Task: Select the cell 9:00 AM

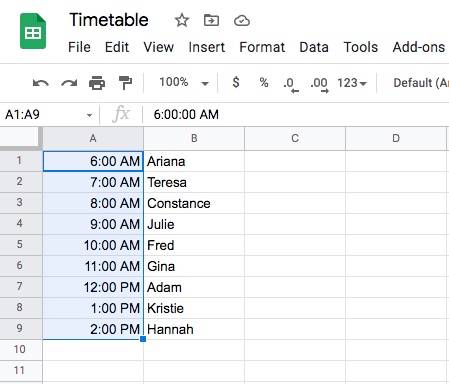Action: point(93,224)
